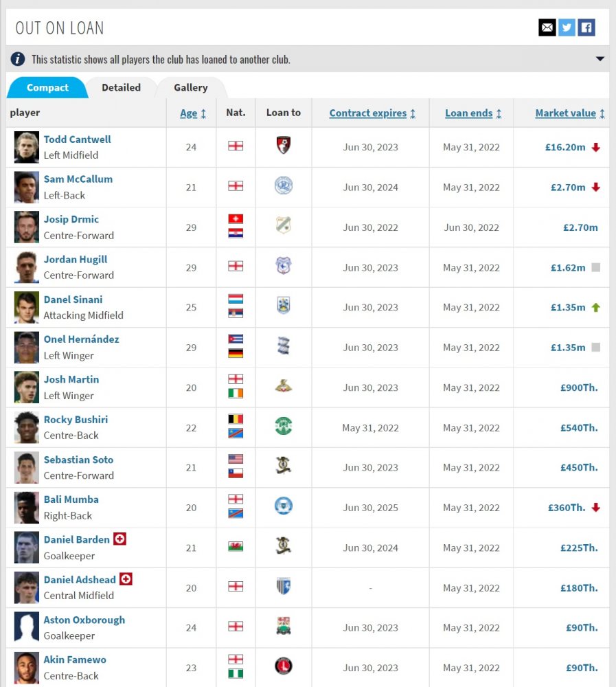
Task: Open the info icon beside the statistic note
Action: (x=18, y=58)
